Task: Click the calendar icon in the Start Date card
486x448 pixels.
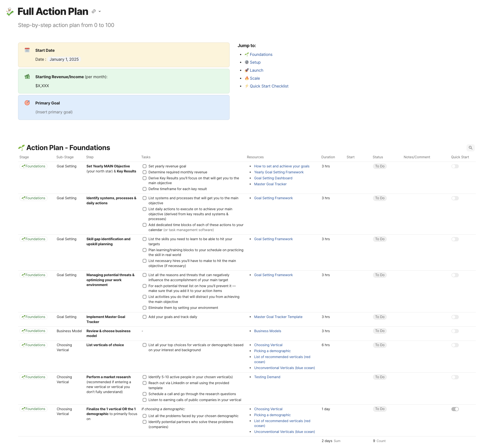Action: [x=27, y=50]
